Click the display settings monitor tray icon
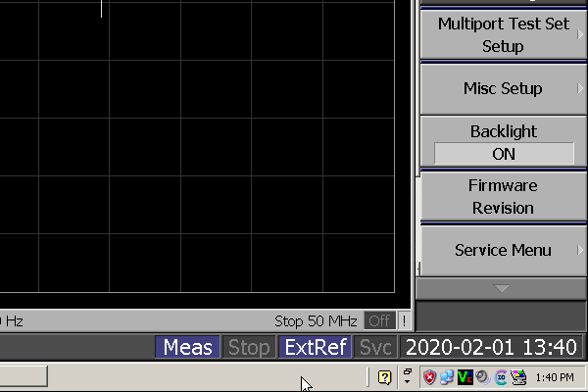This screenshot has width=588, height=392. pos(518,377)
